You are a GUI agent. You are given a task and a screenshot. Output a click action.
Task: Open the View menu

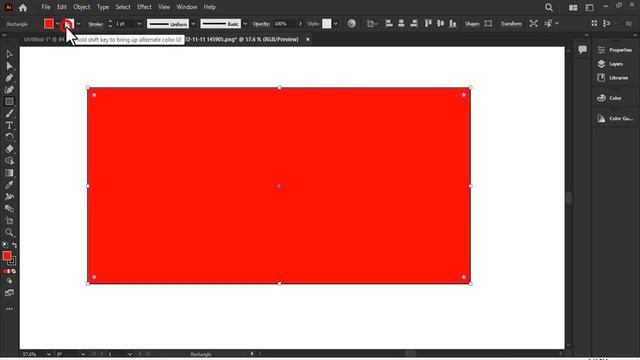pos(164,7)
